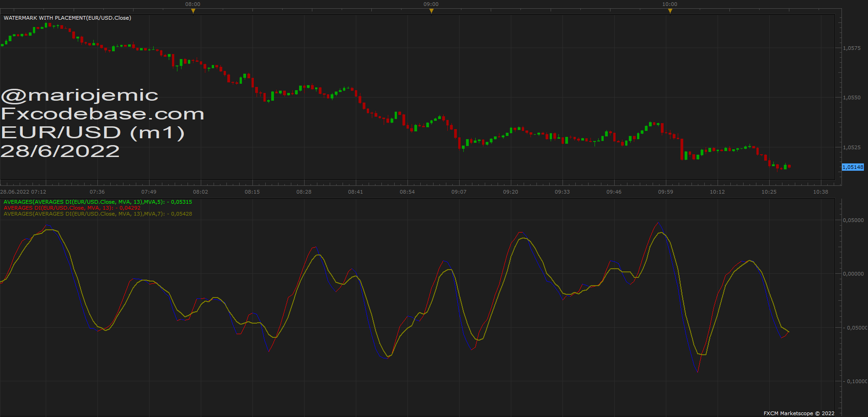This screenshot has width=868, height=417.
Task: Click the 0,00000 oscillator axis label
Action: click(x=853, y=274)
